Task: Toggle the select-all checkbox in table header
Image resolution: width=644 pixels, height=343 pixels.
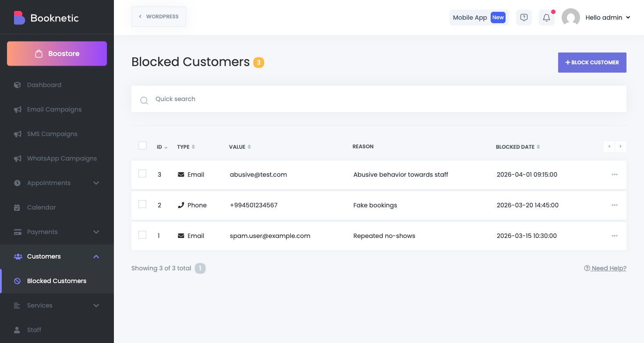Action: [142, 146]
